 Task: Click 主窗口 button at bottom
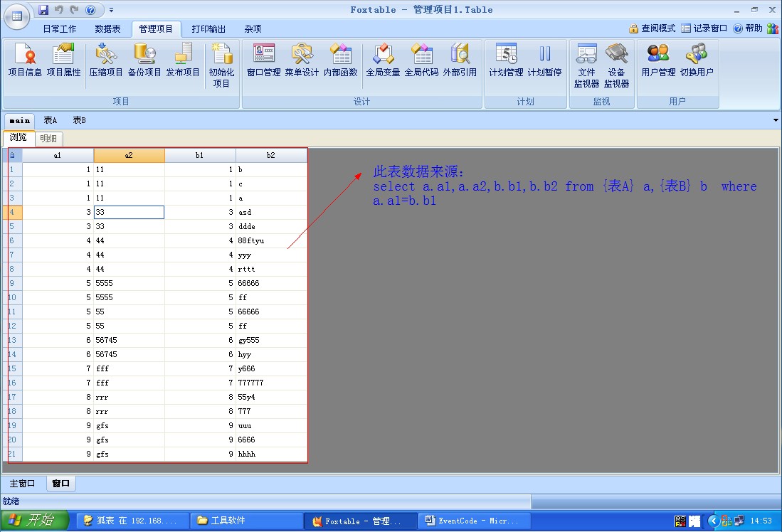coord(22,484)
